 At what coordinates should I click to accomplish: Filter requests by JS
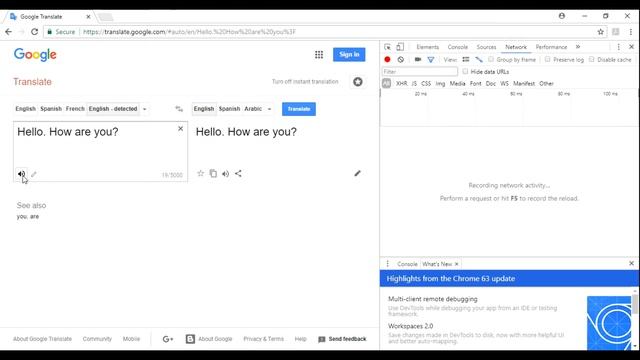pyautogui.click(x=414, y=83)
